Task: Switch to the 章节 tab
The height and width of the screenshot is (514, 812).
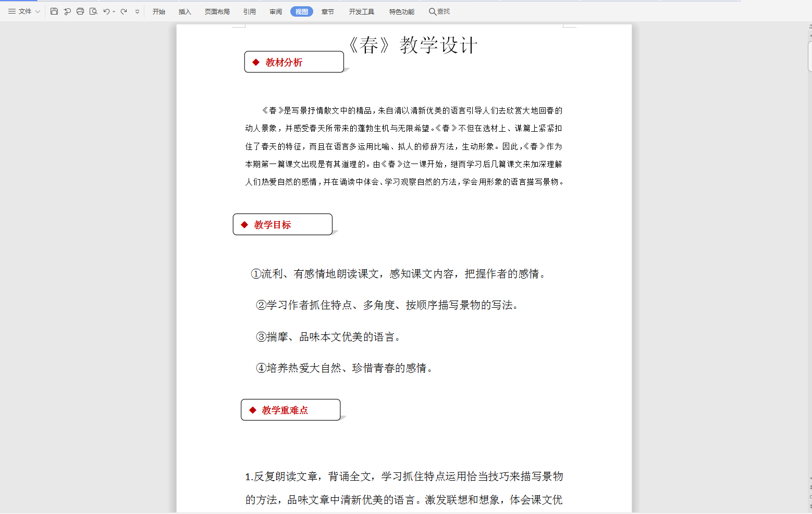Action: pos(328,11)
